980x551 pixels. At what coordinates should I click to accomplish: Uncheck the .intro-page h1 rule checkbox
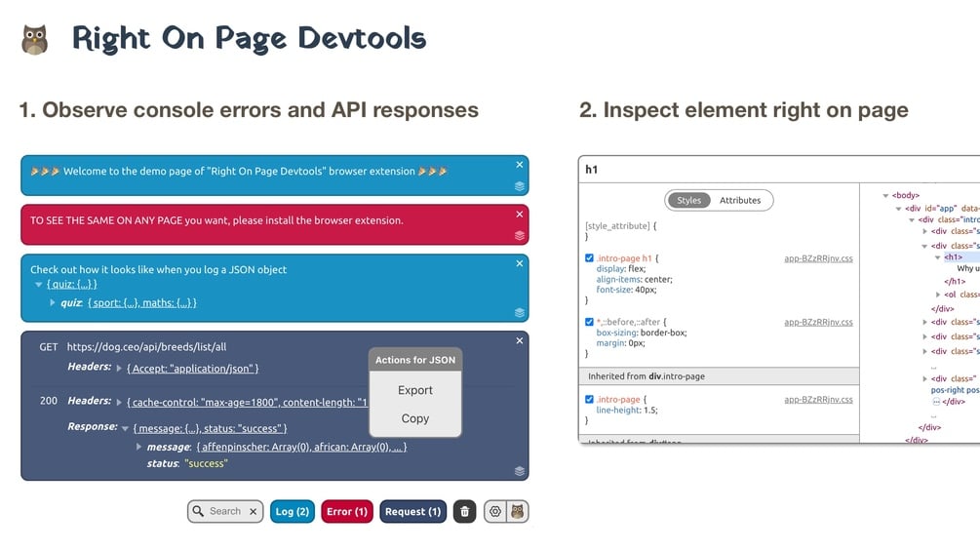click(x=589, y=258)
